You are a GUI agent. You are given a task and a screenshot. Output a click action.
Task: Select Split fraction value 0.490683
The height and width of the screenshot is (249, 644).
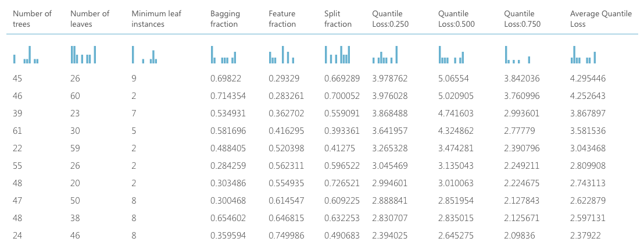[342, 236]
